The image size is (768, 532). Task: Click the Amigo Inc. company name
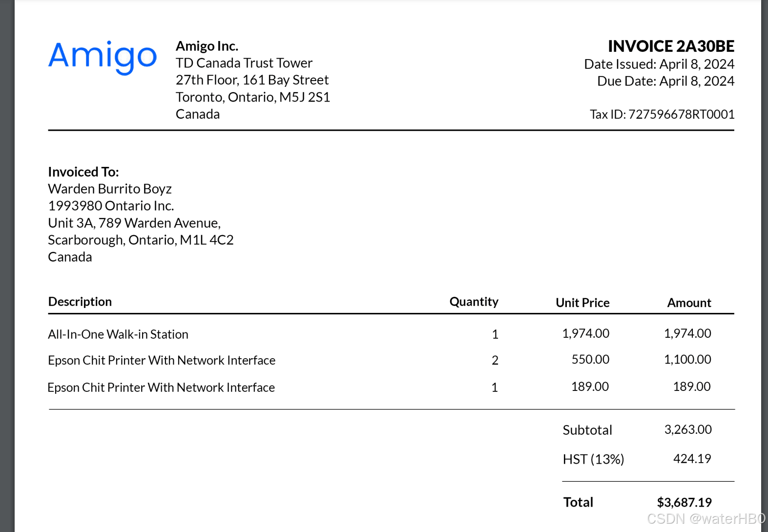tap(207, 46)
